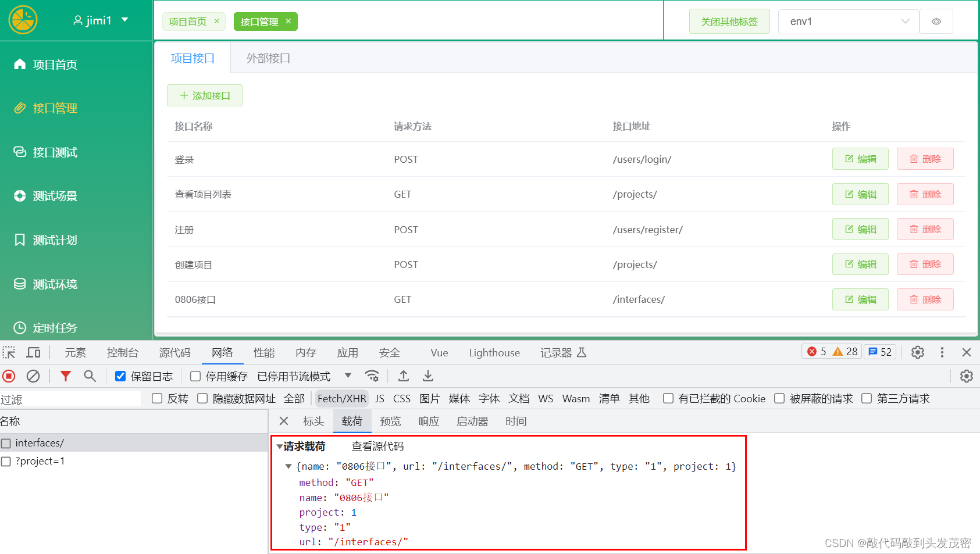The height and width of the screenshot is (554, 980).
Task: Delete the 登录 interface row
Action: click(925, 159)
